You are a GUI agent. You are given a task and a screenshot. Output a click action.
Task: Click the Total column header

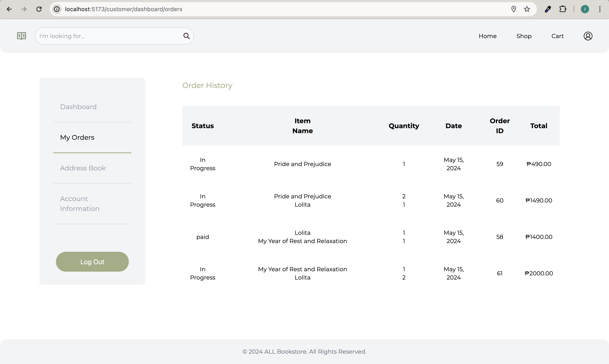pos(539,126)
